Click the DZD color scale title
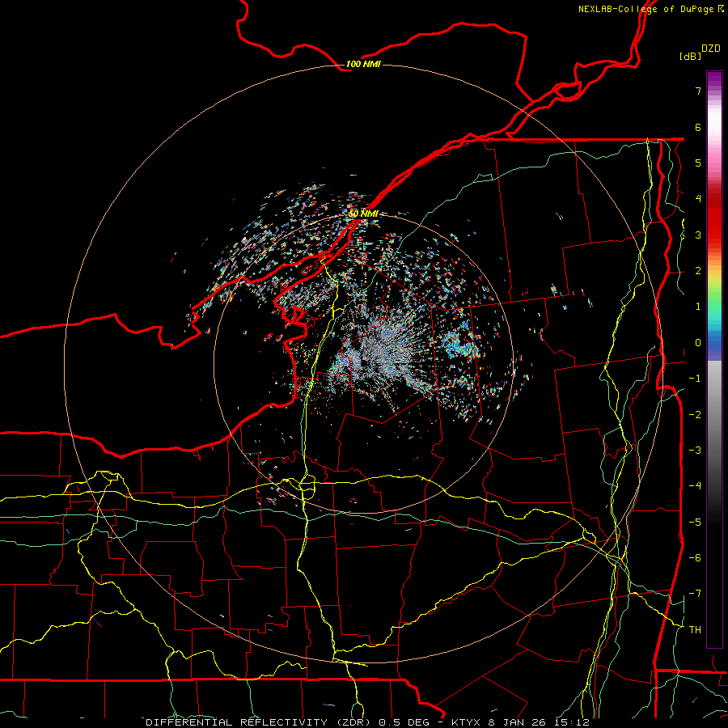Screen dimensions: 728x728 pyautogui.click(x=710, y=49)
